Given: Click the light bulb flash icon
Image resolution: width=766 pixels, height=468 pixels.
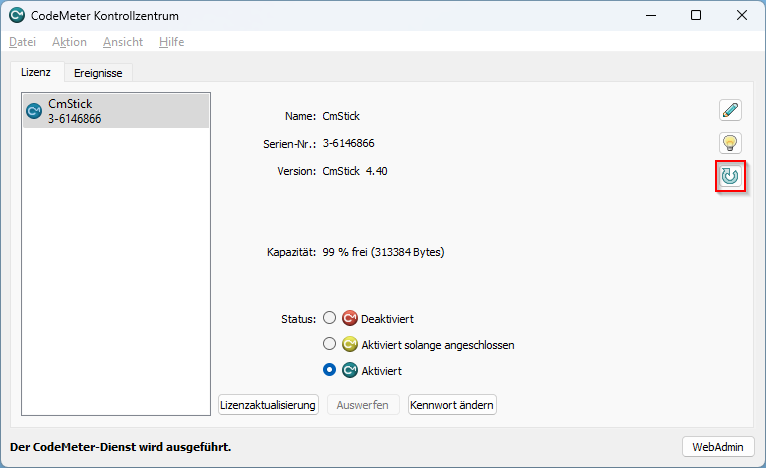Looking at the screenshot, I should point(731,143).
